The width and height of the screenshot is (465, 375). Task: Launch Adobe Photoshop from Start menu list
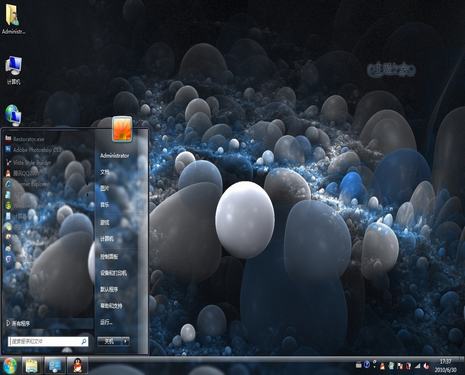pyautogui.click(x=33, y=150)
